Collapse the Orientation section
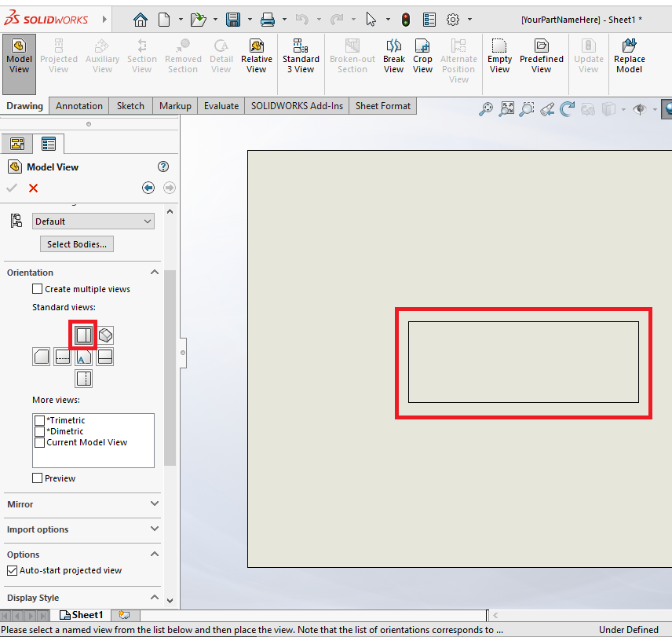The image size is (672, 637). tap(155, 272)
